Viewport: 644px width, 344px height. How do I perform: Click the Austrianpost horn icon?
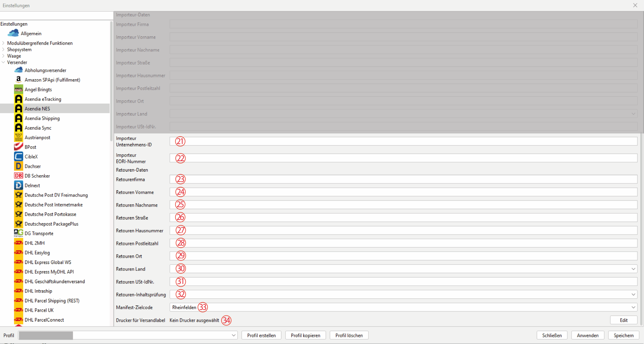[18, 137]
